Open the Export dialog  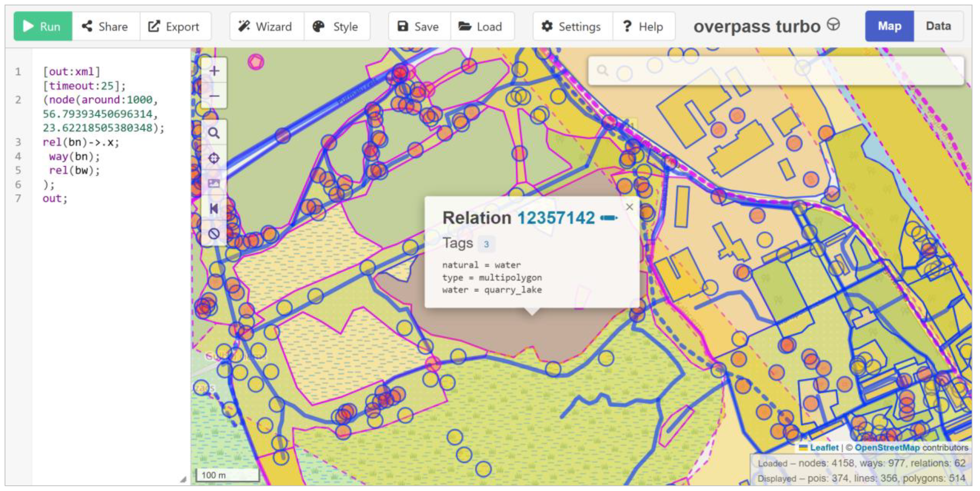pyautogui.click(x=174, y=26)
